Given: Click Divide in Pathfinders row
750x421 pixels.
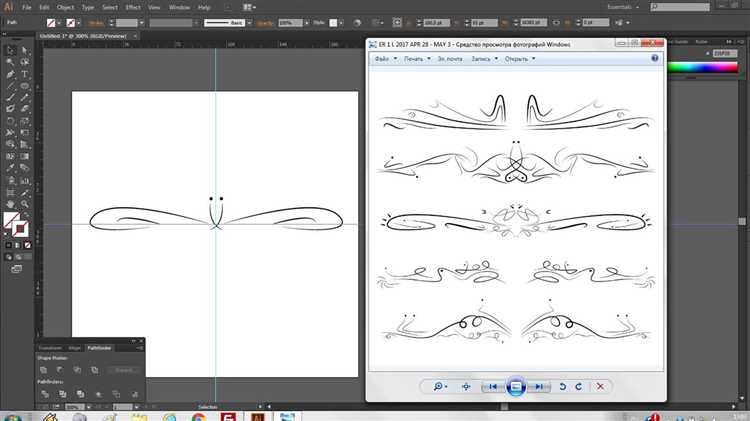Looking at the screenshot, I should coord(45,394).
